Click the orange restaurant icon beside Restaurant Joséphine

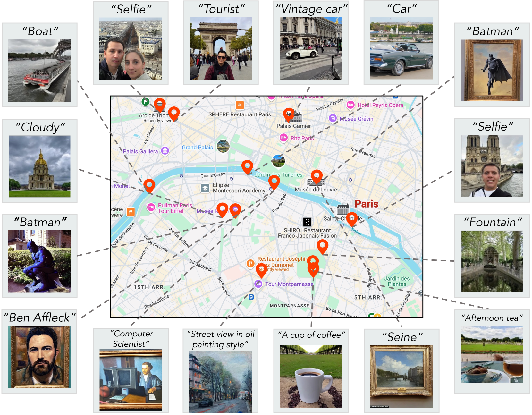[x=250, y=264]
